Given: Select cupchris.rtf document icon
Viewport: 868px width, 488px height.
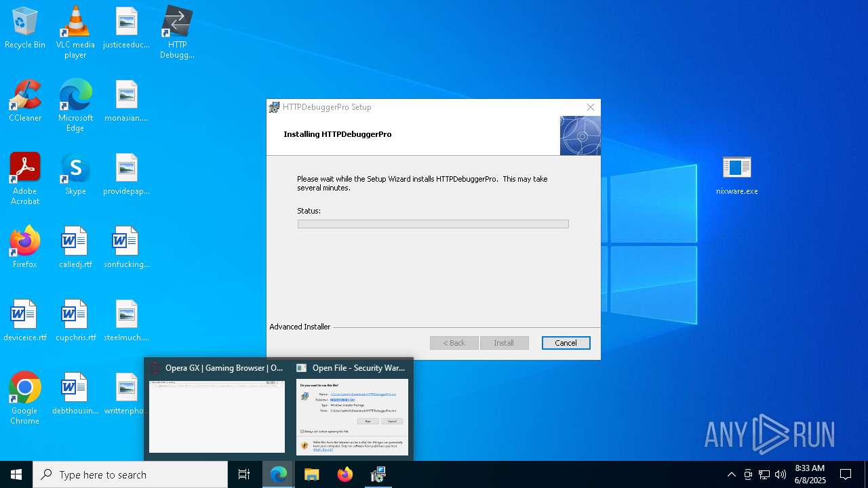Looking at the screenshot, I should point(75,321).
